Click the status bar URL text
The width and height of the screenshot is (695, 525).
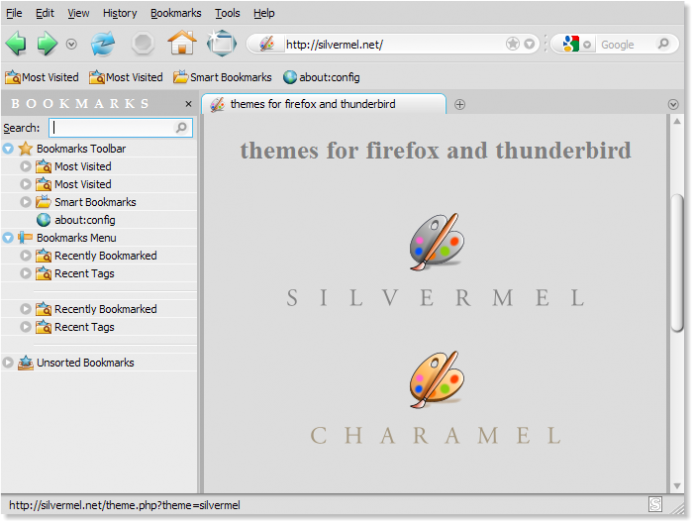click(x=125, y=505)
